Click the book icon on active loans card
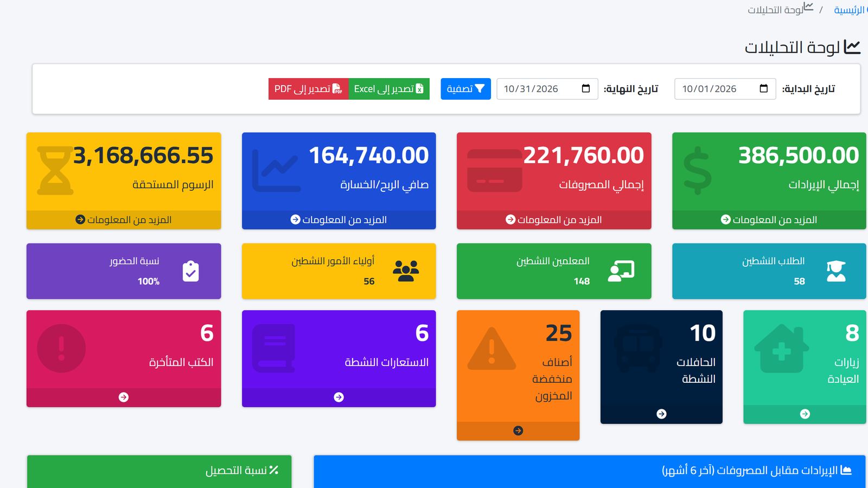868x488 pixels. pos(274,349)
